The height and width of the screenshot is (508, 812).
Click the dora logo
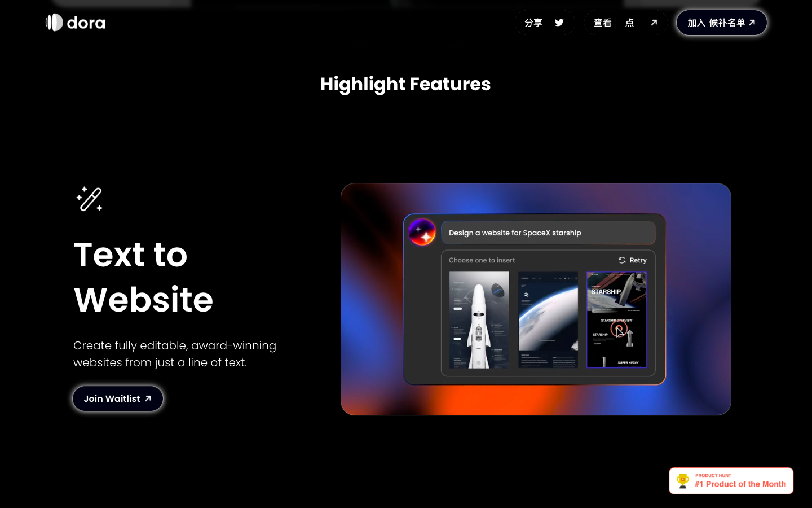point(75,23)
